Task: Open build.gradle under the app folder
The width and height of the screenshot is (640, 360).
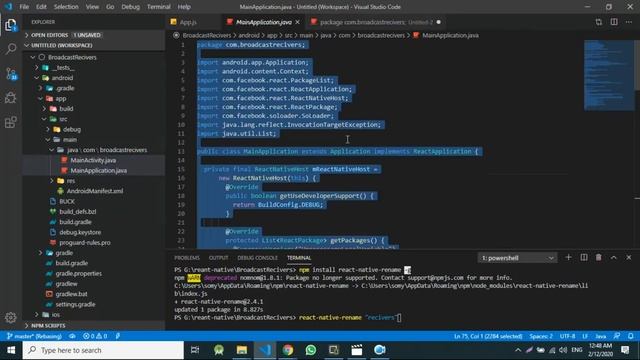Action: point(93,222)
